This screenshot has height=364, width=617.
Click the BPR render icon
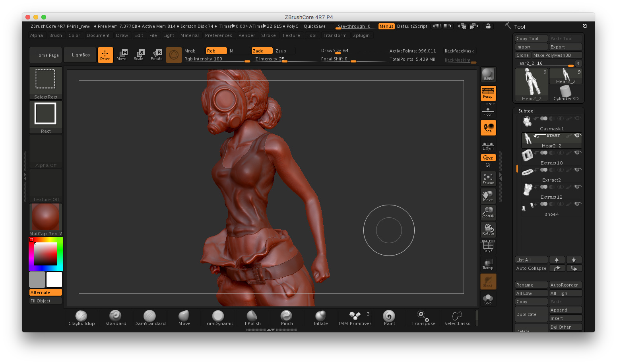[x=488, y=74]
